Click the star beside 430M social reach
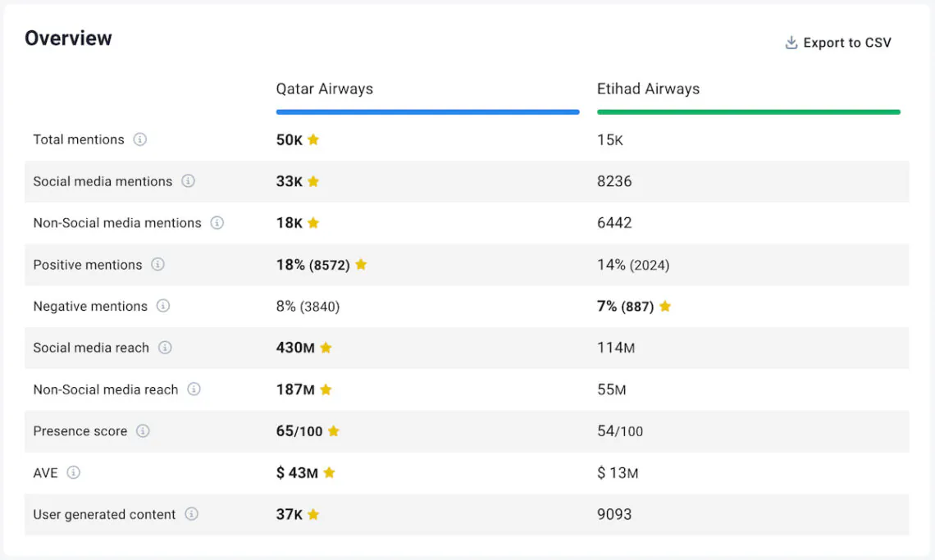935x560 pixels. 326,347
